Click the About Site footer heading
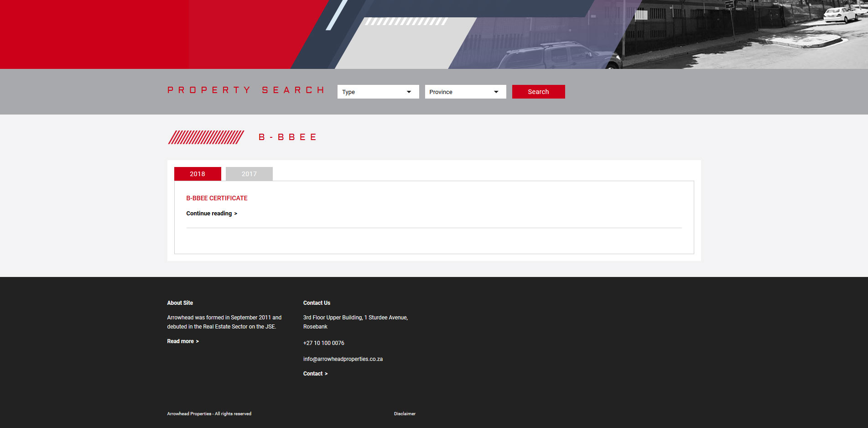This screenshot has width=868, height=428. coord(180,303)
